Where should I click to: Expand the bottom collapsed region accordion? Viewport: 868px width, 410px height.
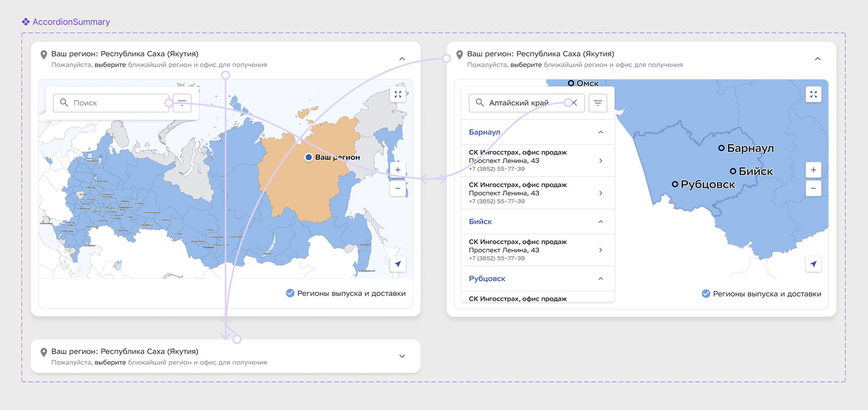click(402, 356)
